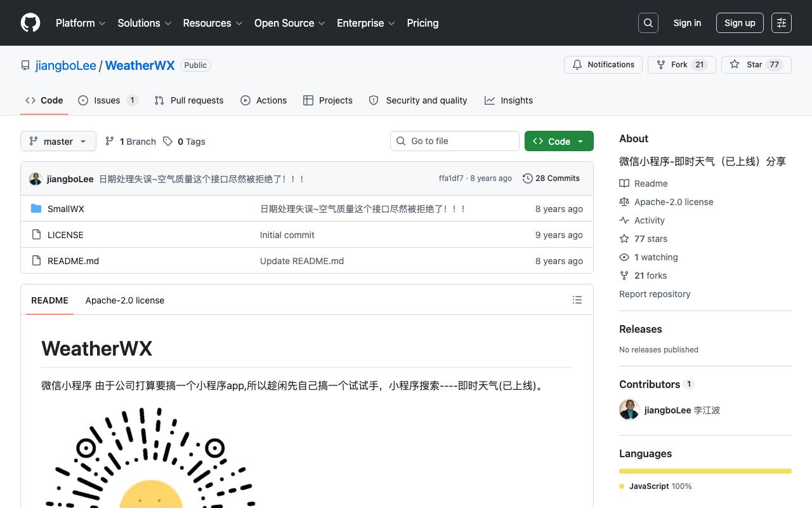812x508 pixels.
Task: Click Sign in
Action: [687, 23]
